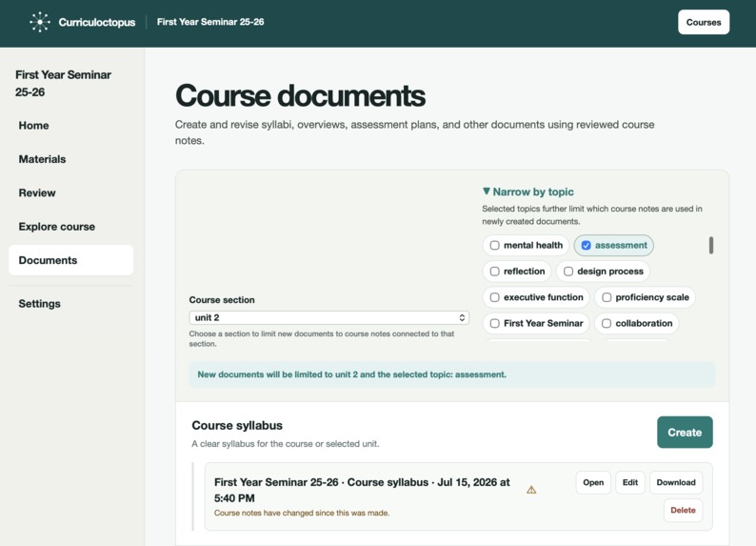Open Review in the sidebar
Viewport: 756px width, 546px height.
point(70,192)
